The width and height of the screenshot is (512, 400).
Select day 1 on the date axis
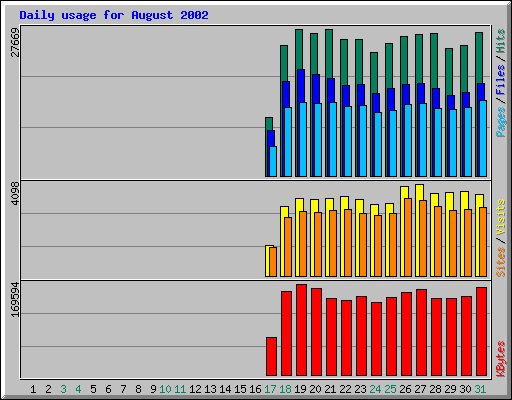click(x=33, y=389)
